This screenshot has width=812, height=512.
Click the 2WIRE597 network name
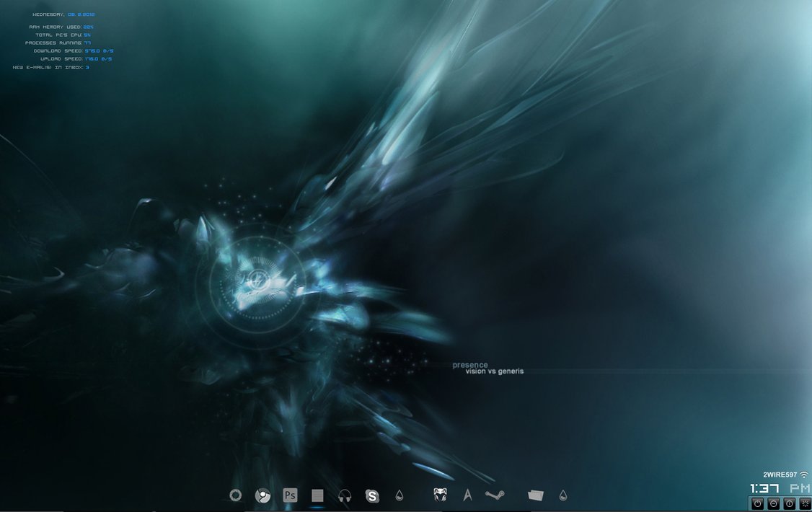780,475
